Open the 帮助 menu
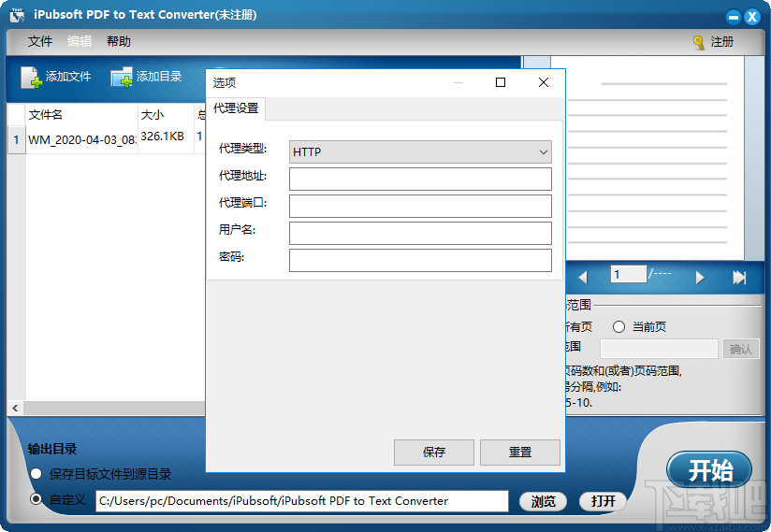 (x=119, y=42)
